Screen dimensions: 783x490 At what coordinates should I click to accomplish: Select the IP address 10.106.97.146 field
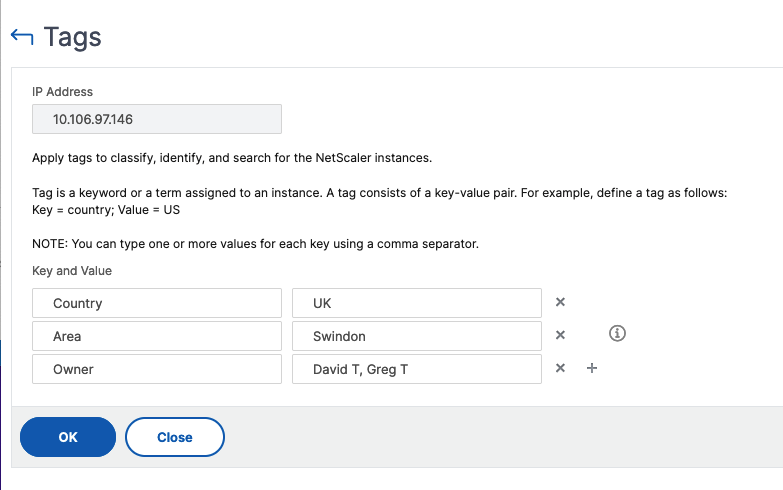tap(157, 119)
